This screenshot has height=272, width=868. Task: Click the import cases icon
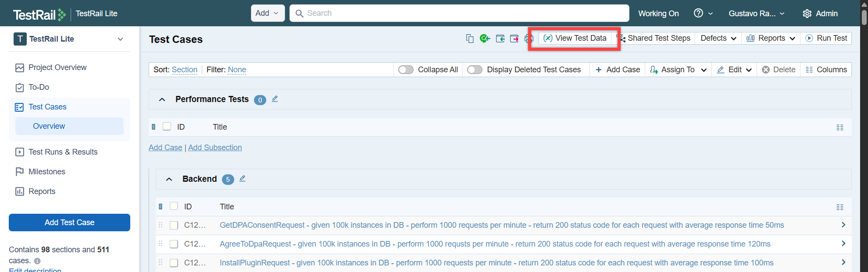coord(500,39)
